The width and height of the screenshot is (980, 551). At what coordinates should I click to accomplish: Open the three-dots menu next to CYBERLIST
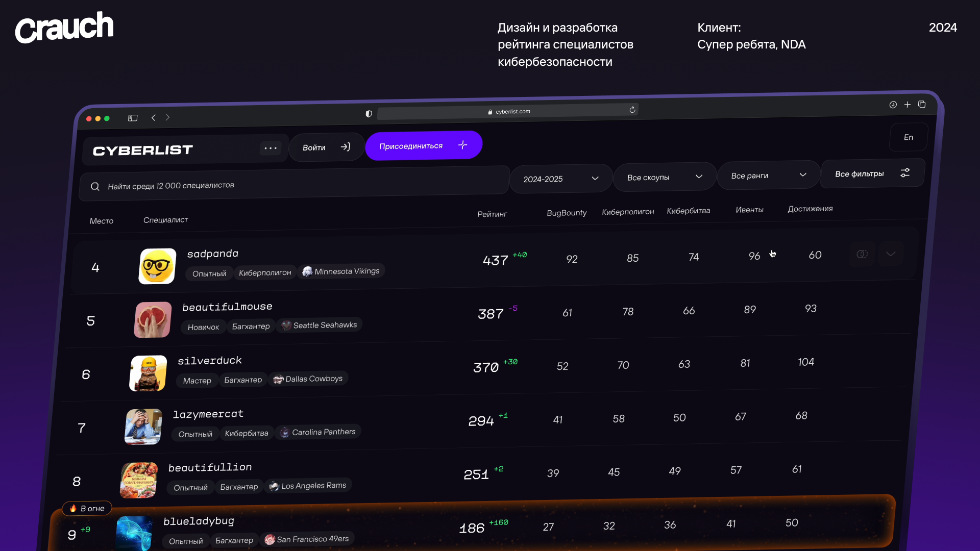tap(271, 148)
